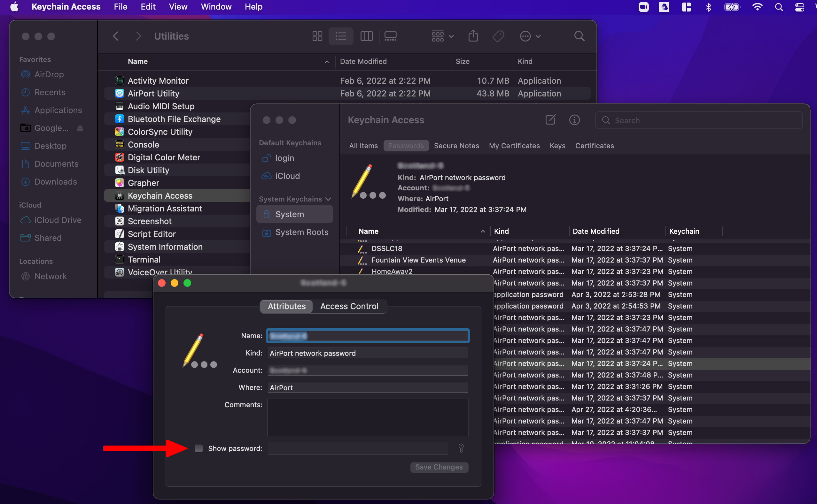Open the View menu
Screen dimensions: 817x504
178,7
